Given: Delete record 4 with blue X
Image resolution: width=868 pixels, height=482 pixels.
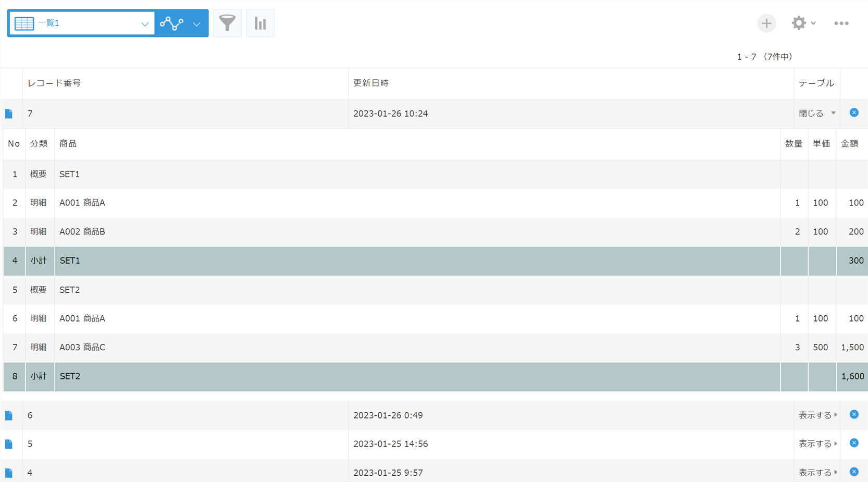Looking at the screenshot, I should (854, 472).
